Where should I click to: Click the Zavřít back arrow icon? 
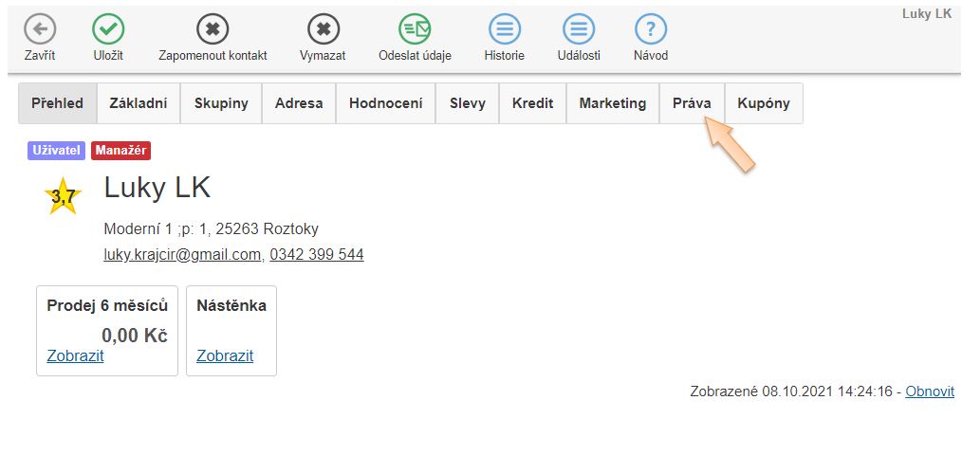[40, 29]
